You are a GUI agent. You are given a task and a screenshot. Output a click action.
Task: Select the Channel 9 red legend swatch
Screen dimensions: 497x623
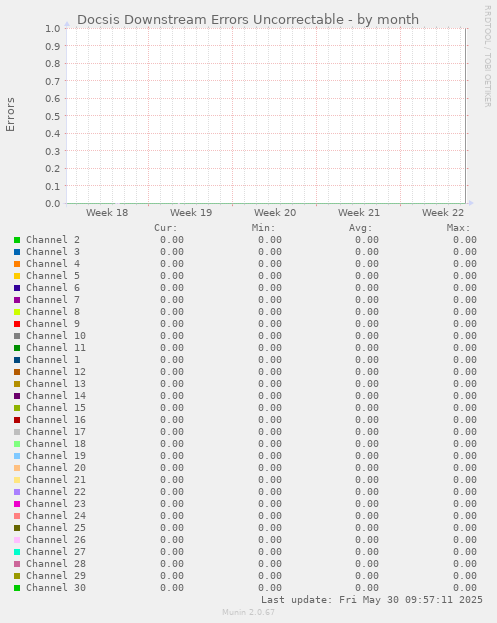point(17,324)
